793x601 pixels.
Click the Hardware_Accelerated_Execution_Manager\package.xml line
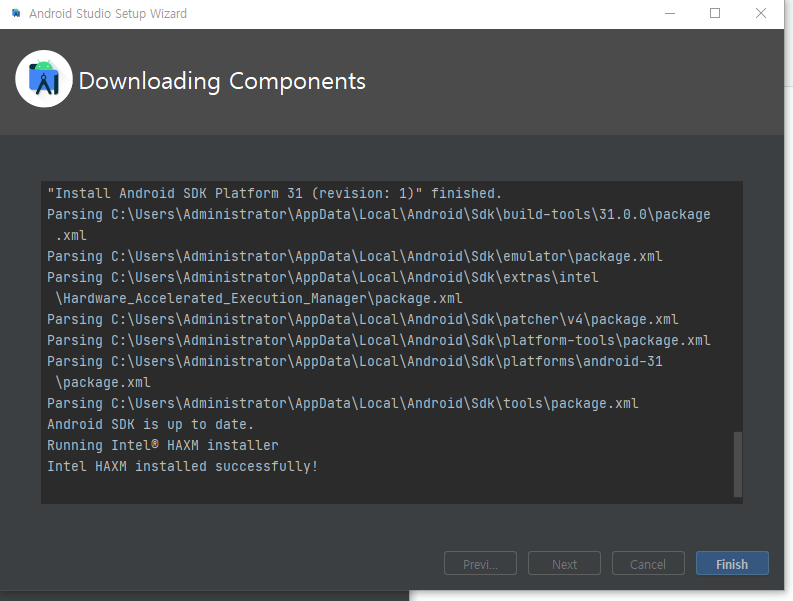click(259, 298)
